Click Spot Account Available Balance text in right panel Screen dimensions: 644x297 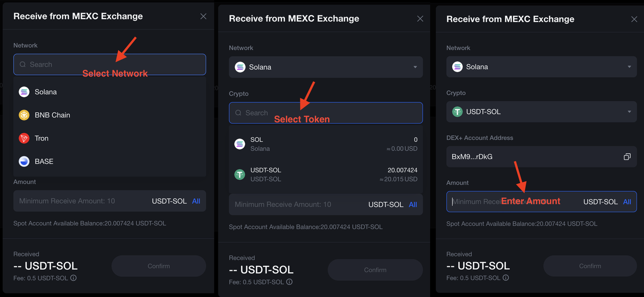click(522, 224)
